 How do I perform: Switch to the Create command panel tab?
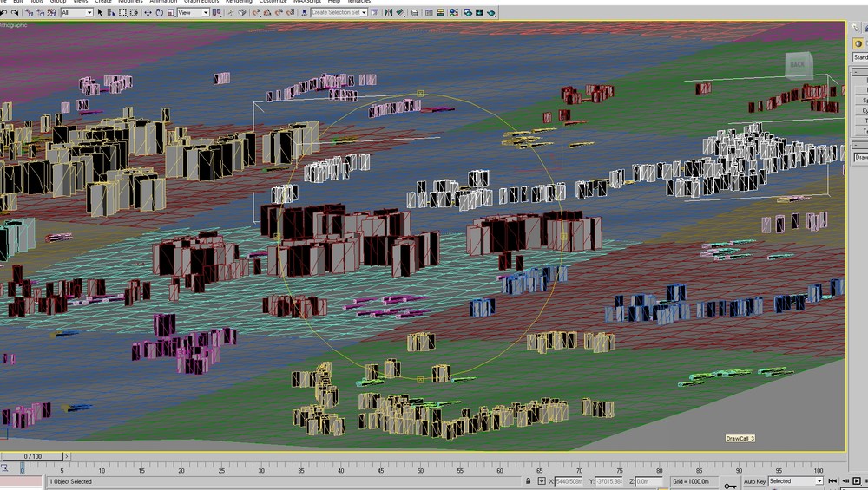tap(855, 27)
